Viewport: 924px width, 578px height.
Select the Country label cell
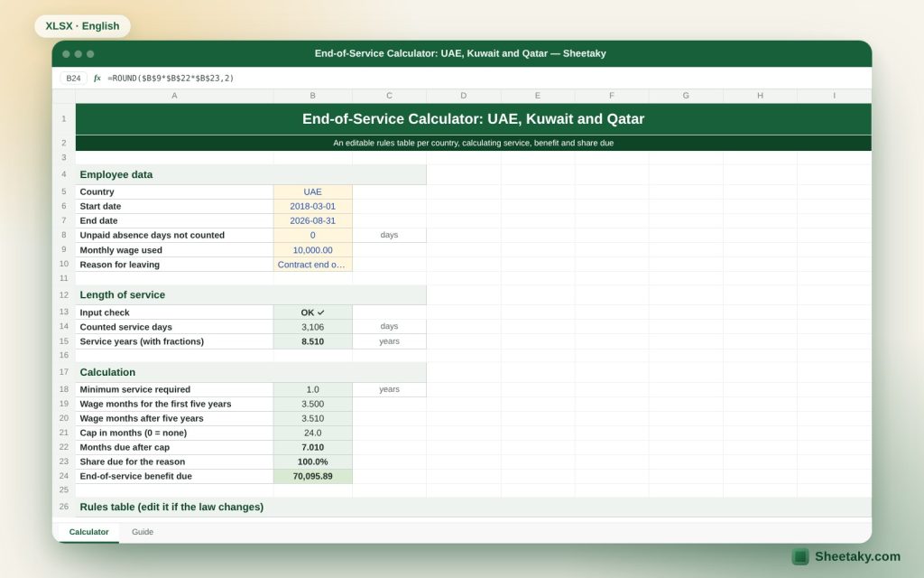click(x=174, y=191)
